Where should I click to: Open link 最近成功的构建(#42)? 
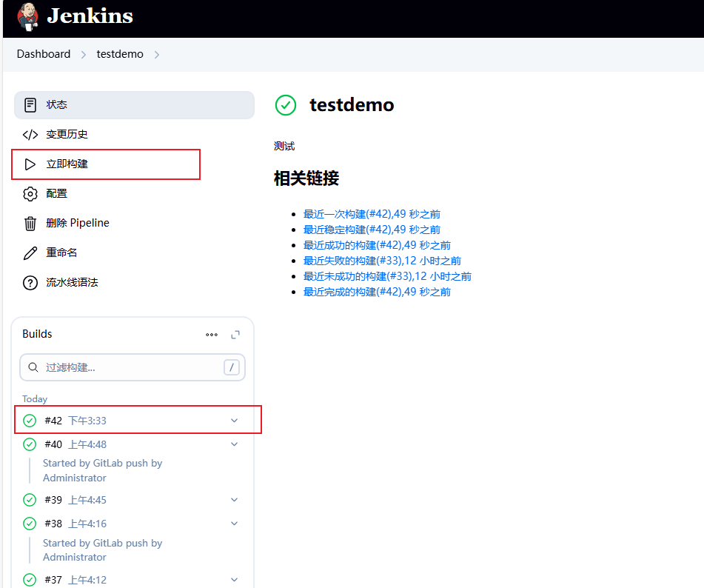click(377, 245)
